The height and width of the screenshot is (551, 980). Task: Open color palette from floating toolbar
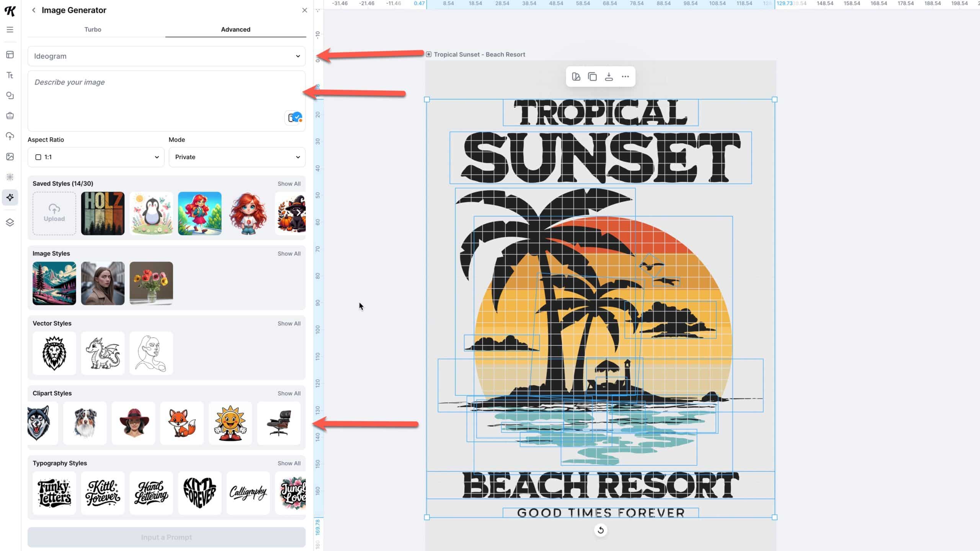pos(576,77)
